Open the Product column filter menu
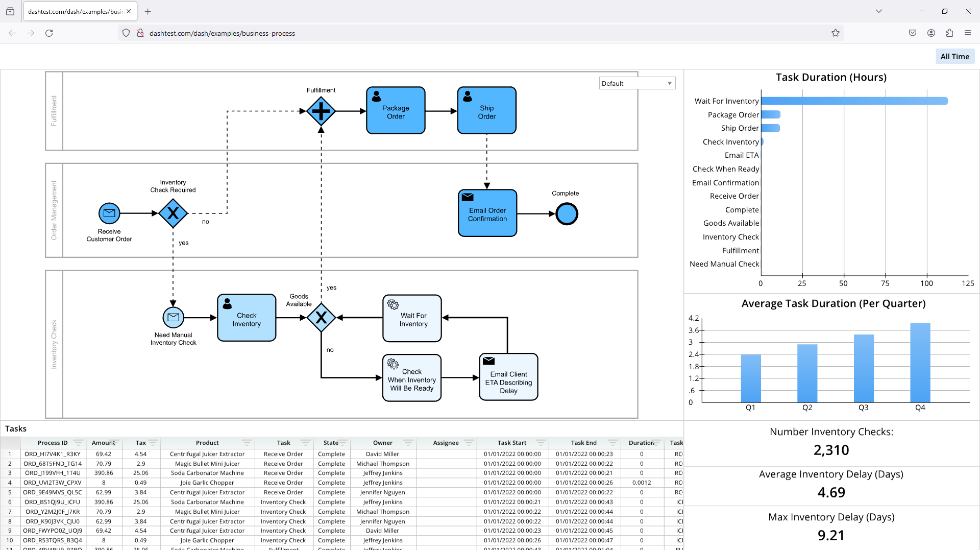Viewport: 980px width, 550px height. tap(247, 443)
